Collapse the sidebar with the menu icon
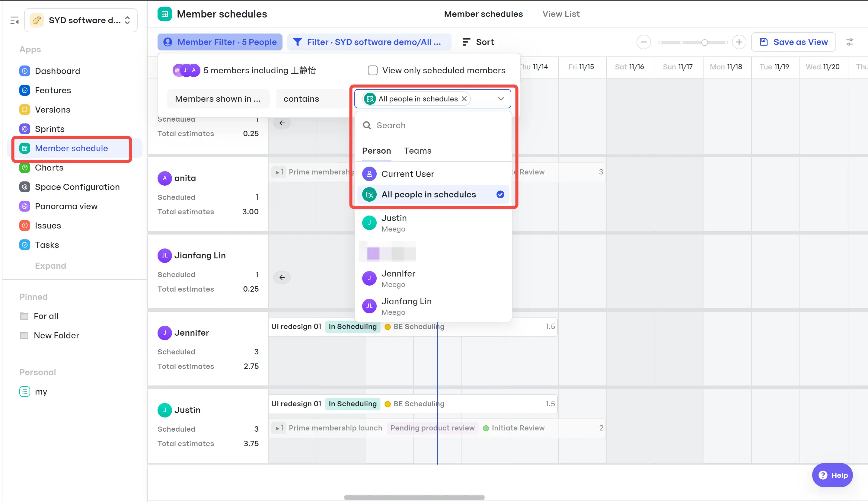 click(14, 20)
